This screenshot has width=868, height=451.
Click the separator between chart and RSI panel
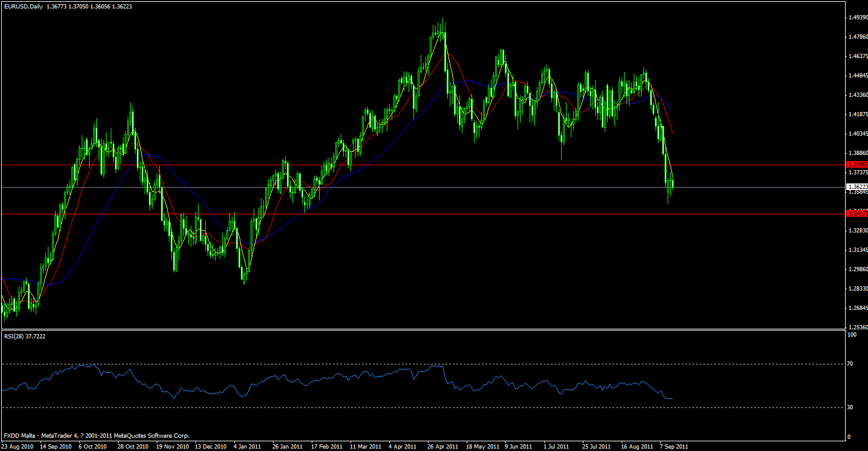point(424,330)
